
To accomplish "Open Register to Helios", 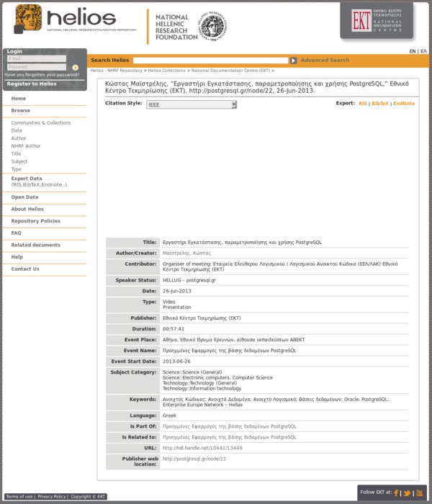I will 32,84.
